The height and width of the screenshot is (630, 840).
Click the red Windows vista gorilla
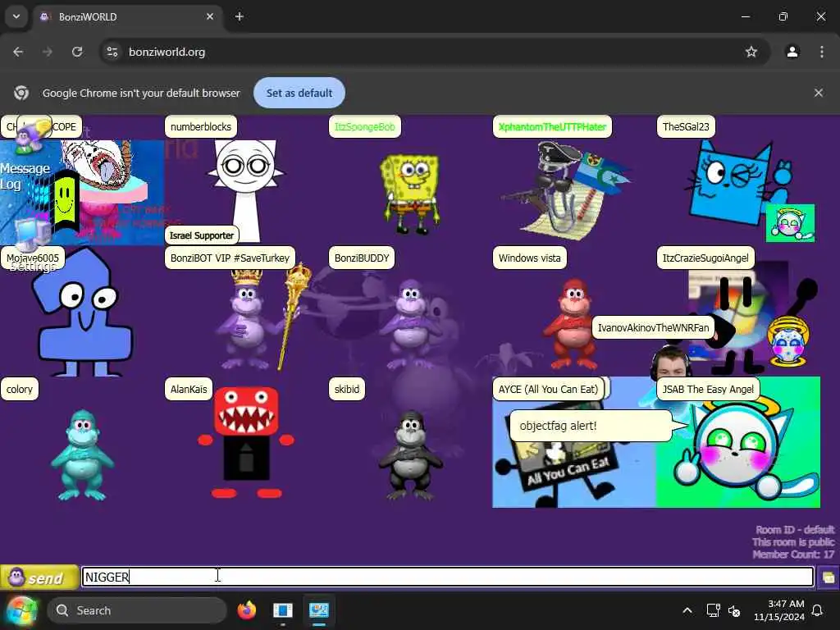click(572, 323)
